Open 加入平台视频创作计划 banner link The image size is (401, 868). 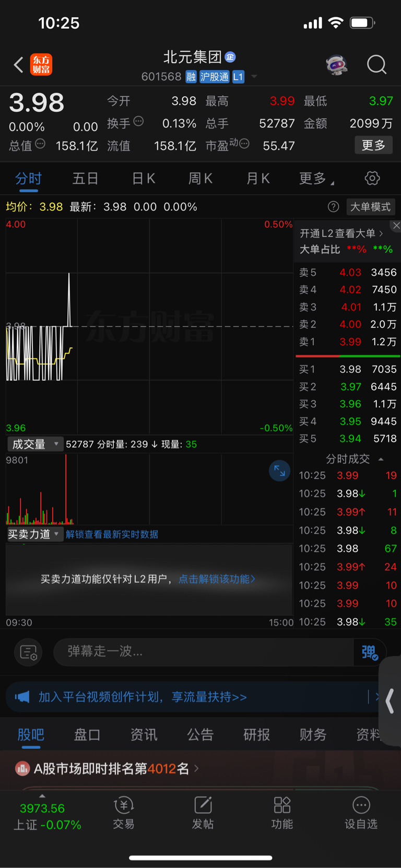(143, 697)
